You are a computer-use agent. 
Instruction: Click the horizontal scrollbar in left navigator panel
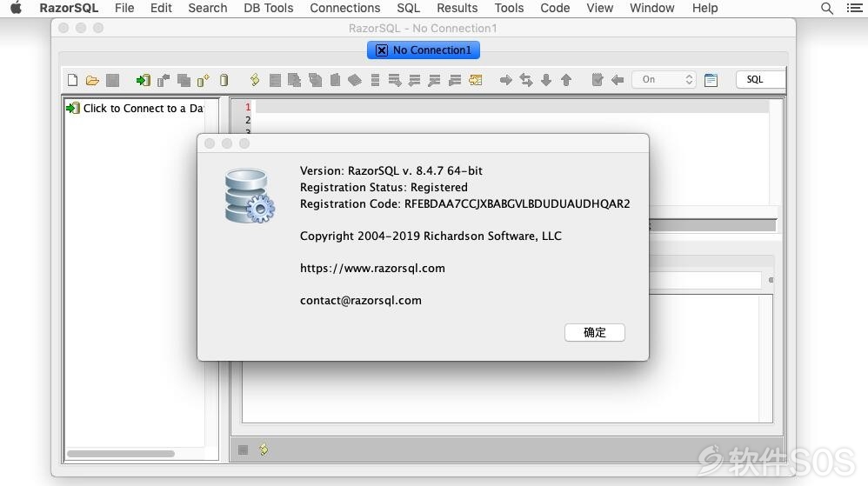(x=121, y=453)
